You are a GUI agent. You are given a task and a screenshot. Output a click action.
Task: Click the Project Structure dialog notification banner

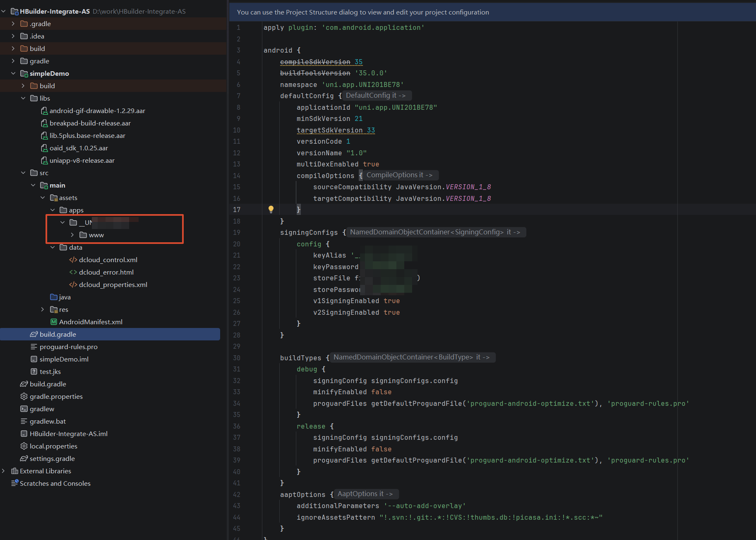[492, 12]
